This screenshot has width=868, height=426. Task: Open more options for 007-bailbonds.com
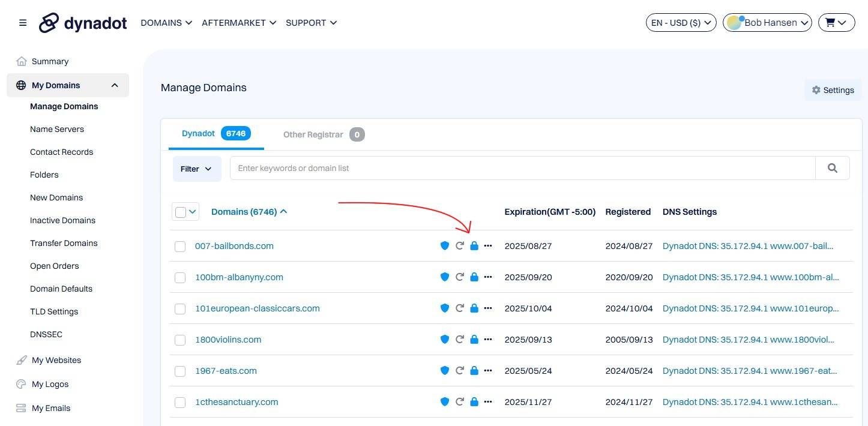(488, 246)
